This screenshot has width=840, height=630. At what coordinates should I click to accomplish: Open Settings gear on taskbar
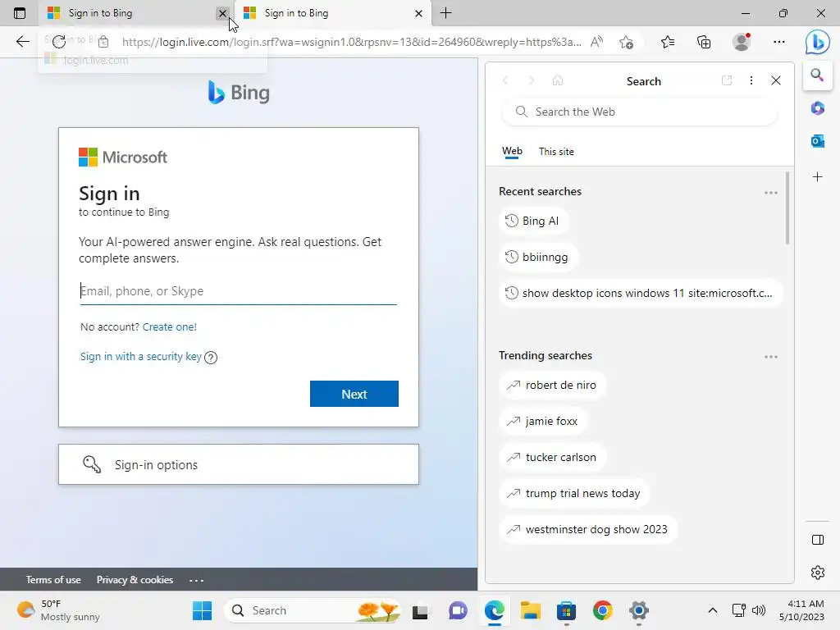point(638,610)
